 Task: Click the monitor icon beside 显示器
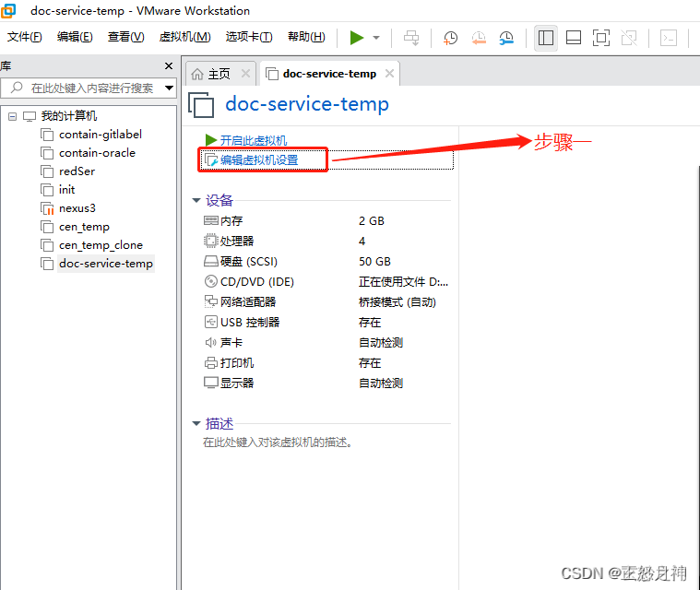tap(210, 383)
